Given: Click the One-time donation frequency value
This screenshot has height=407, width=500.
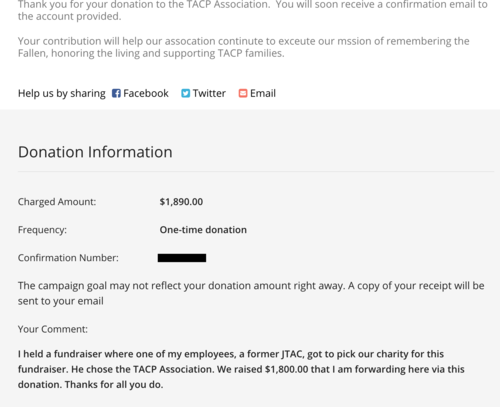Looking at the screenshot, I should (203, 230).
